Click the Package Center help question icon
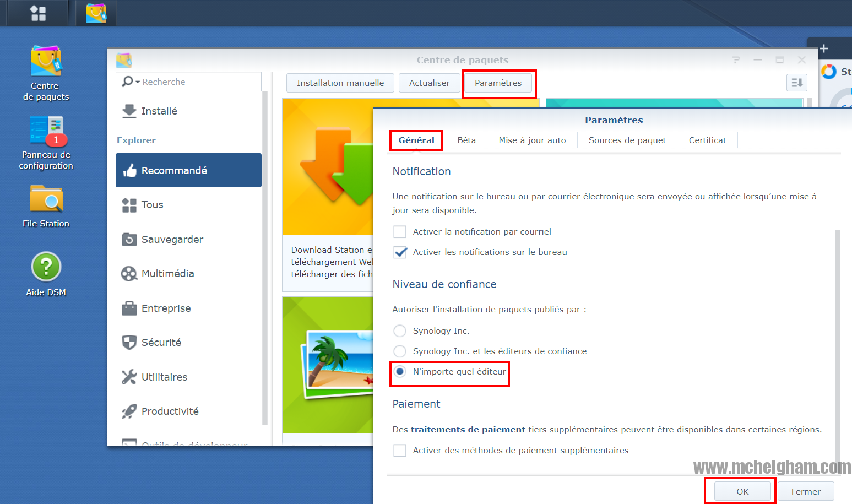 736,60
